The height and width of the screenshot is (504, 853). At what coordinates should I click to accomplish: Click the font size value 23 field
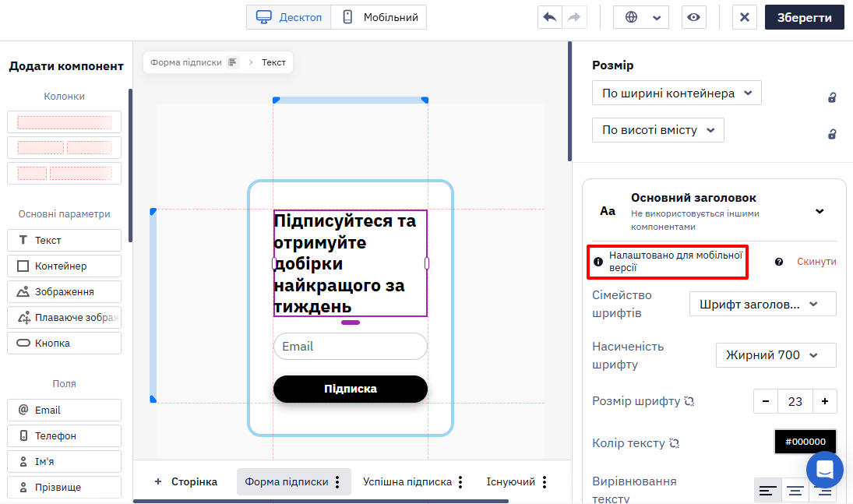(x=795, y=402)
